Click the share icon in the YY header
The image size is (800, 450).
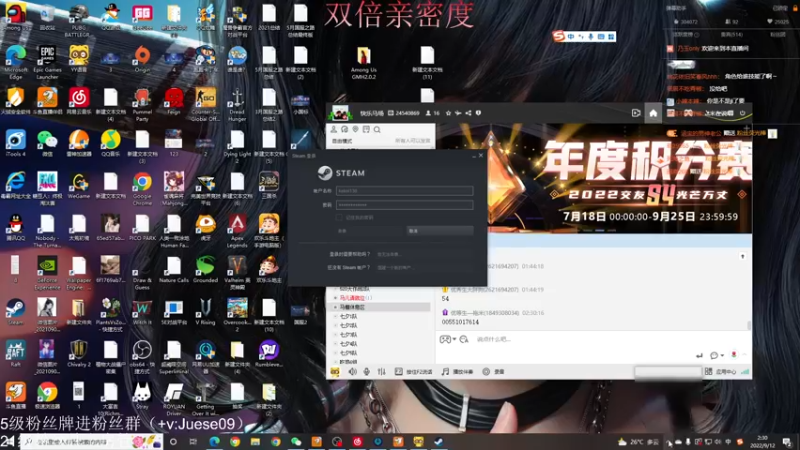tap(468, 113)
